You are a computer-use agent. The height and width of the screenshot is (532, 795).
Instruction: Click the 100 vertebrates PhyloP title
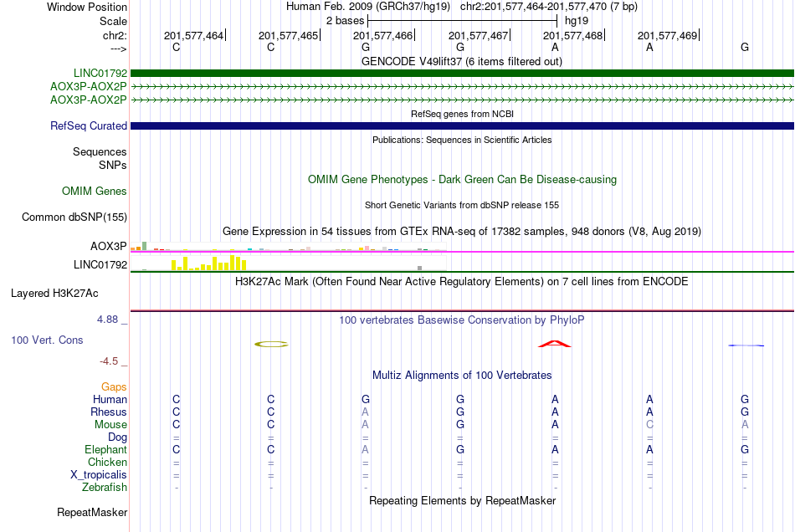coord(461,320)
